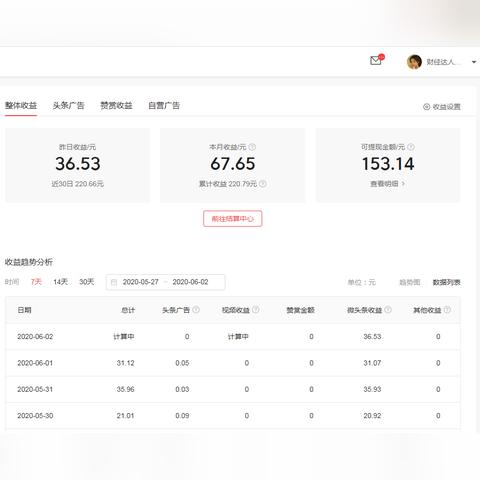Open the date range picker field
The width and height of the screenshot is (480, 480).
[x=165, y=282]
